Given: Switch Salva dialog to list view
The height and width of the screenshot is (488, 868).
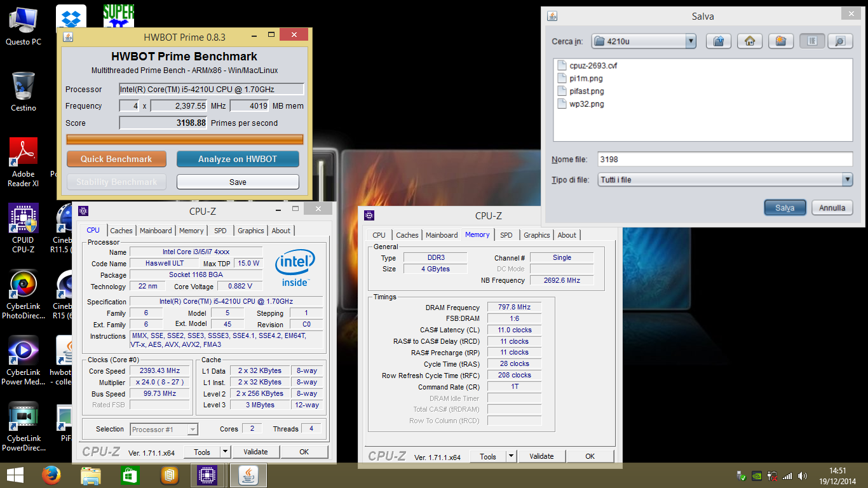Looking at the screenshot, I should pyautogui.click(x=812, y=41).
